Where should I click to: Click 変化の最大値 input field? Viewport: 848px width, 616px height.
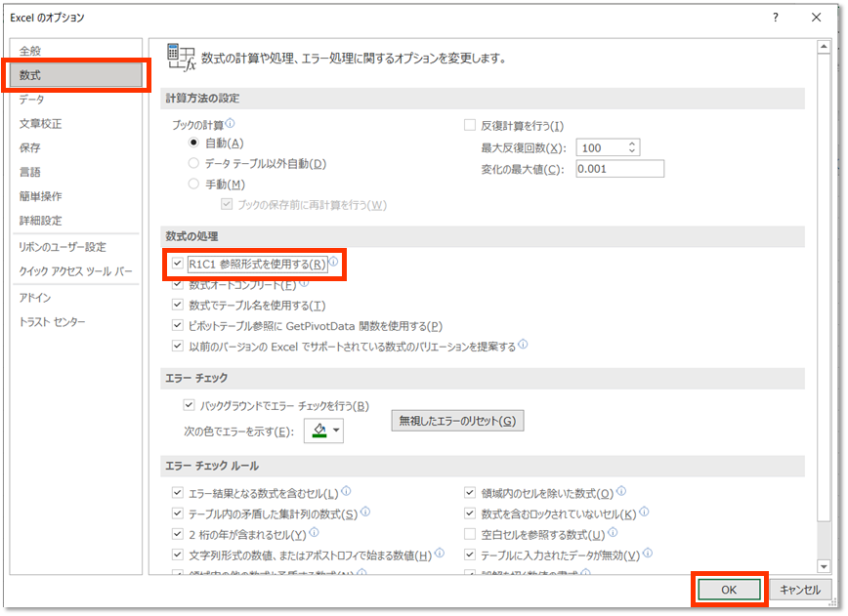point(619,169)
